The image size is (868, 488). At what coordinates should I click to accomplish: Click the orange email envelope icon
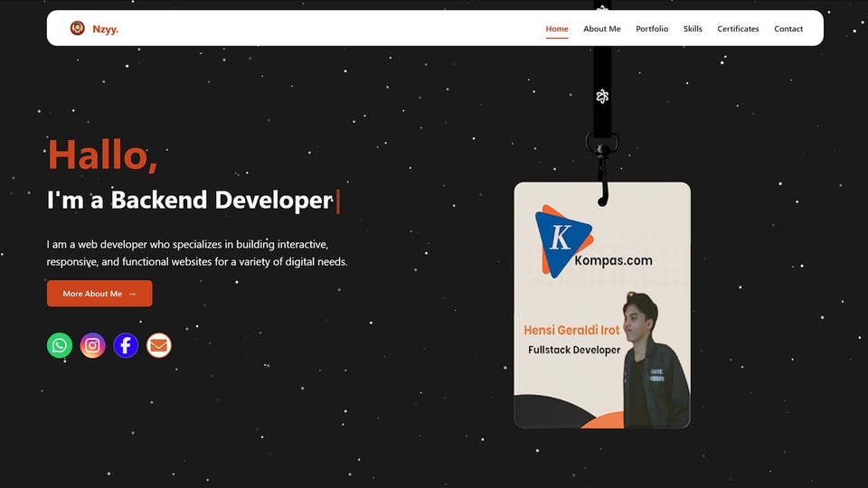click(159, 345)
